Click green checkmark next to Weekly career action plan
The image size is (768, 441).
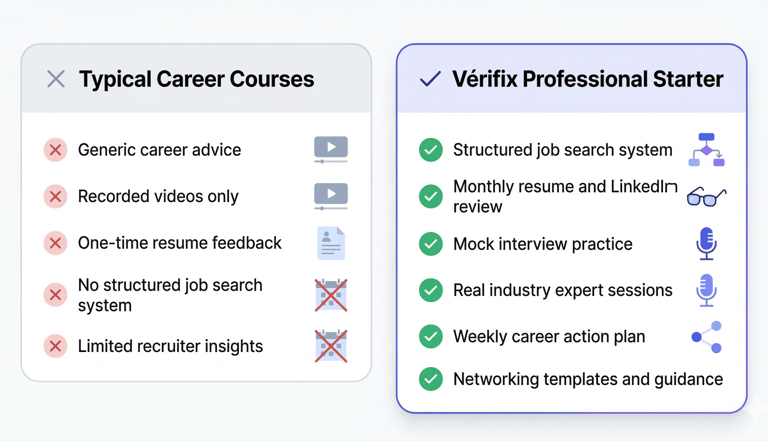point(431,337)
